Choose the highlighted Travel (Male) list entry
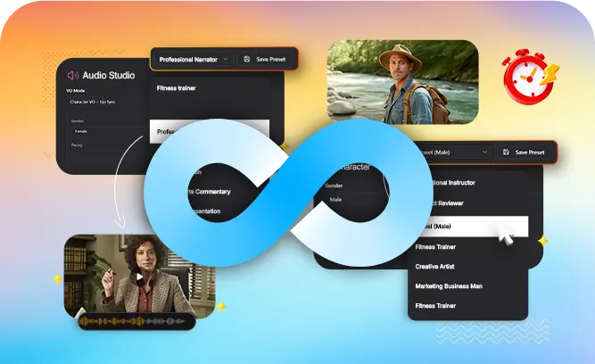 pyautogui.click(x=475, y=227)
